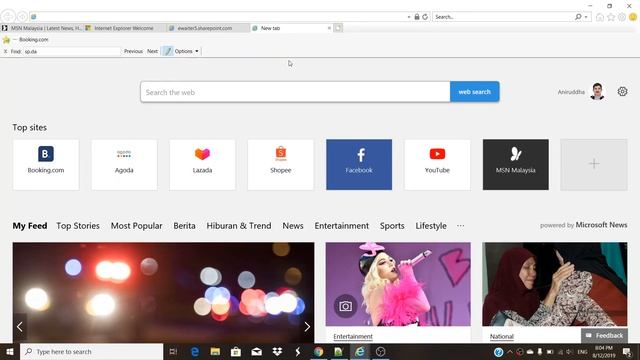Click the Windows taskbar search box
640x360 pixels.
tap(91, 351)
